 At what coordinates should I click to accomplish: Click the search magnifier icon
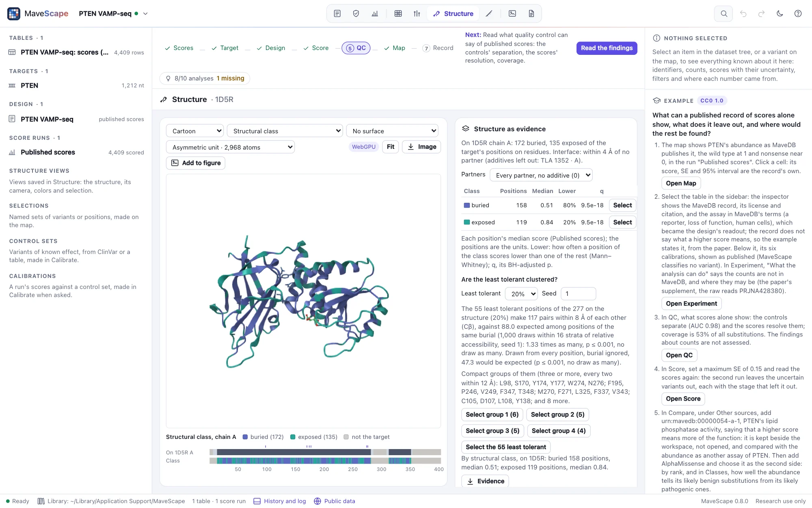(723, 13)
